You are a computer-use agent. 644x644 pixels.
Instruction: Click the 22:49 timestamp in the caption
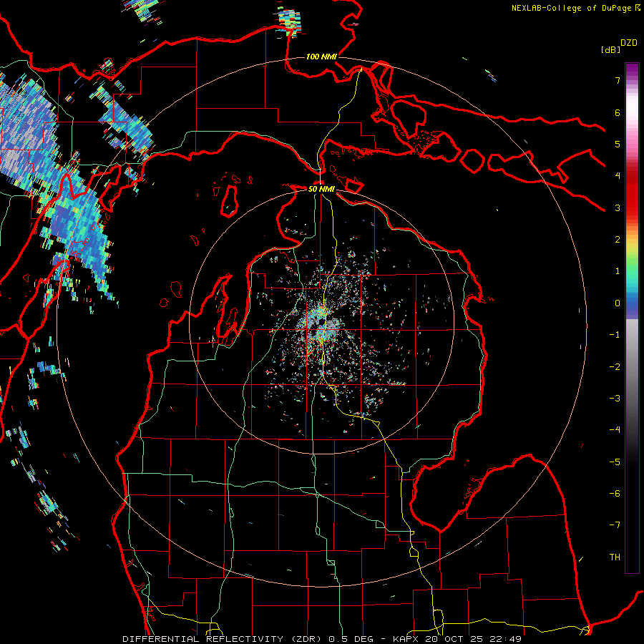[x=507, y=639]
